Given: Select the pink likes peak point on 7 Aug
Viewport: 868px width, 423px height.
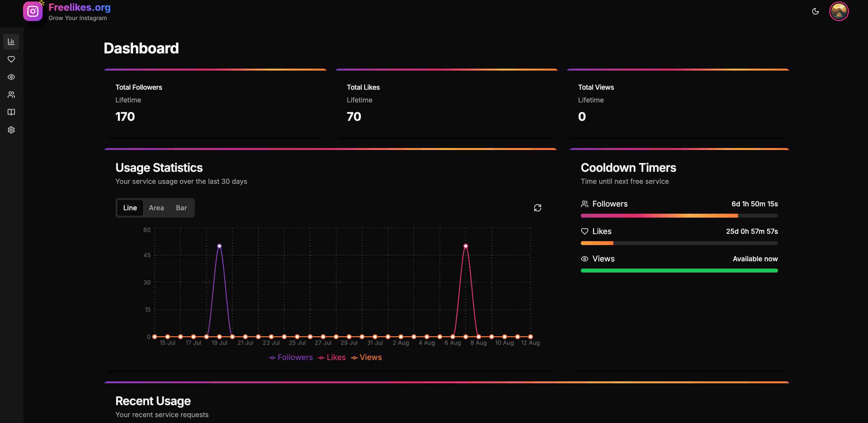Looking at the screenshot, I should (466, 246).
